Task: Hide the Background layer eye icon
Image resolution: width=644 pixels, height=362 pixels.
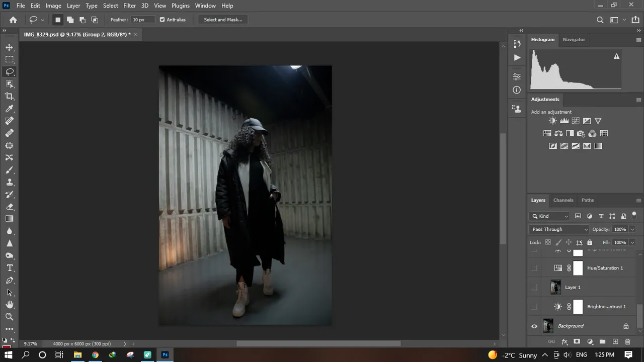Action: (x=534, y=326)
